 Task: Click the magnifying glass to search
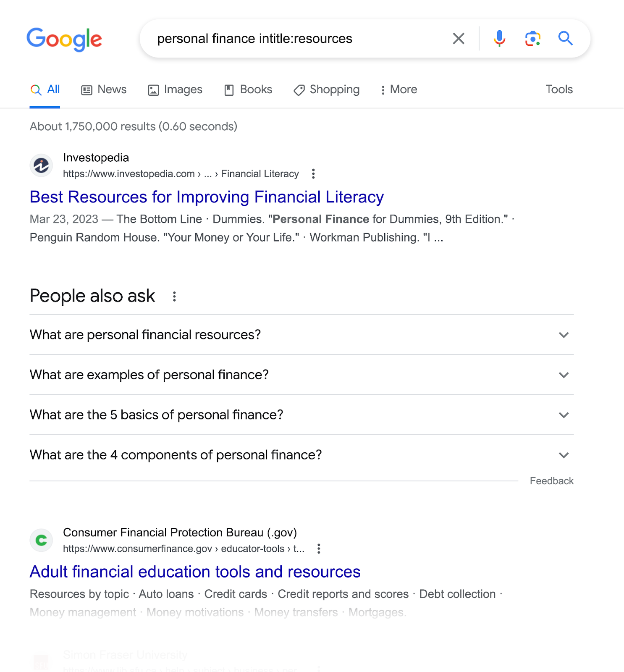[565, 38]
